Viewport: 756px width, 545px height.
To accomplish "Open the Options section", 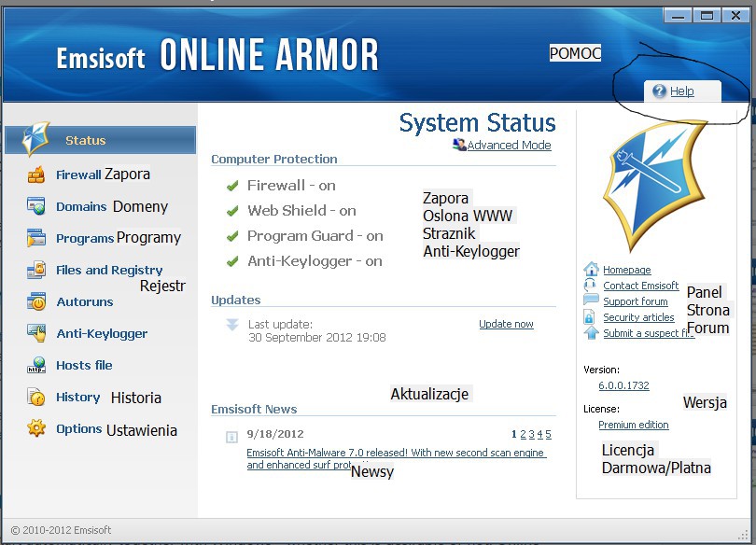I will click(x=79, y=428).
